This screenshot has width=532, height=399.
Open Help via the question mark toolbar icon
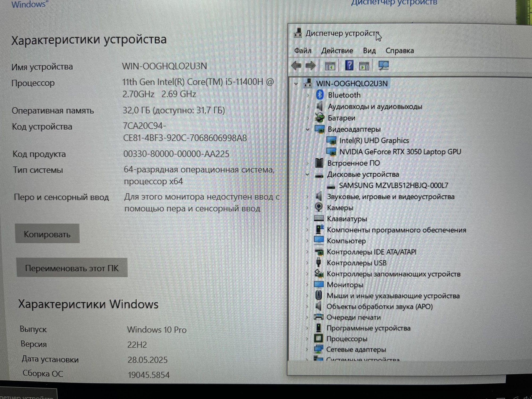pyautogui.click(x=349, y=66)
